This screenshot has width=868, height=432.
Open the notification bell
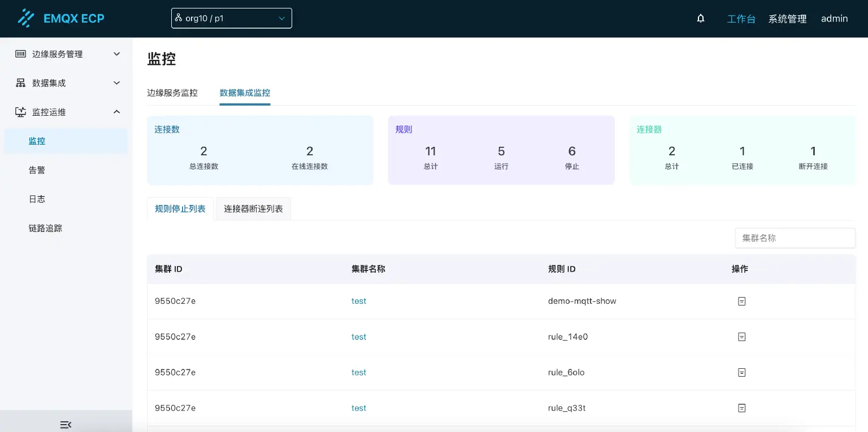click(701, 18)
